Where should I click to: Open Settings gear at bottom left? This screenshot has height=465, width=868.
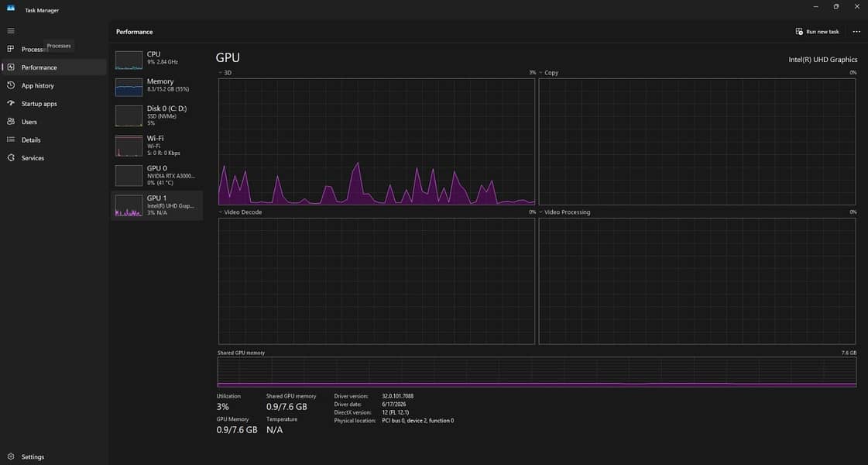(x=11, y=456)
